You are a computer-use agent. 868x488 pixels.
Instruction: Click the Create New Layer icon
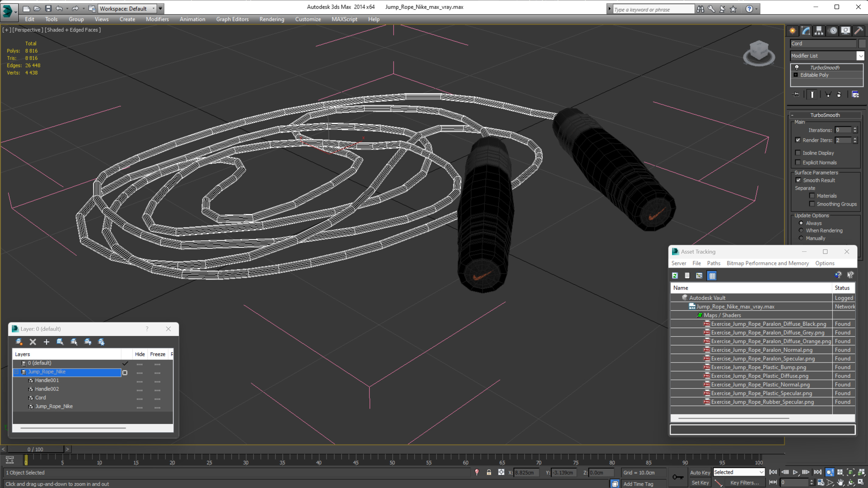click(19, 342)
